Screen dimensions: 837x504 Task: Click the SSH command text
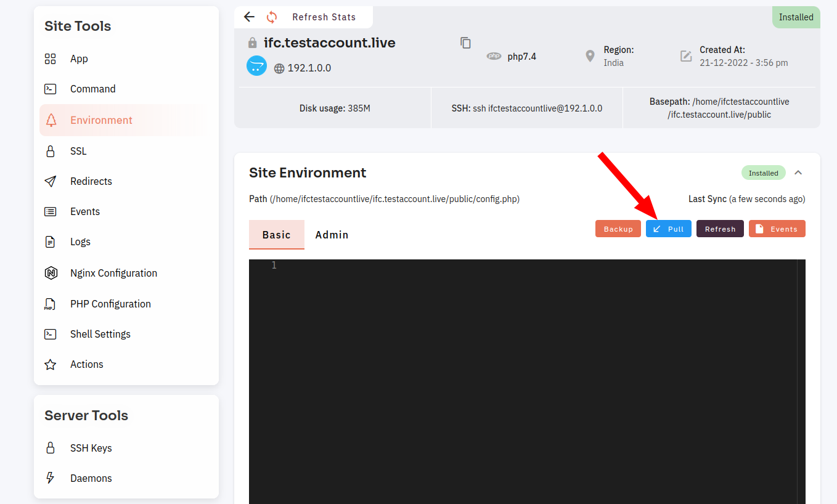[x=527, y=108]
